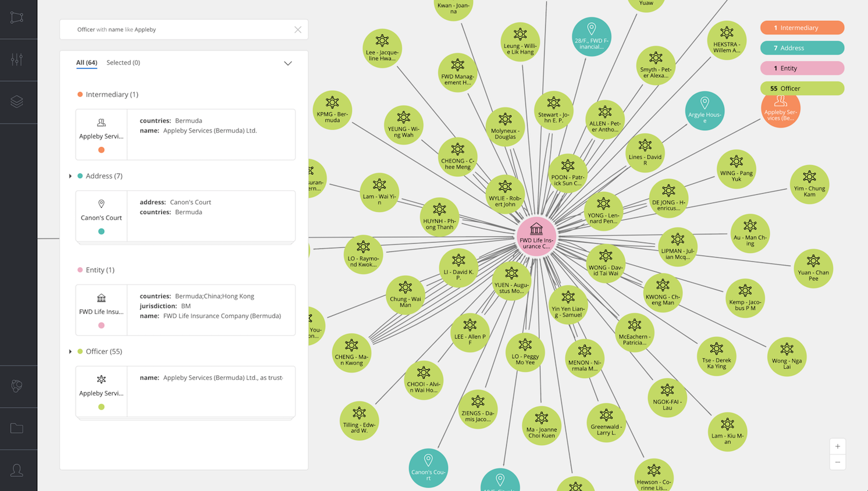
Task: Select the Au - Man Ching node
Action: point(750,233)
